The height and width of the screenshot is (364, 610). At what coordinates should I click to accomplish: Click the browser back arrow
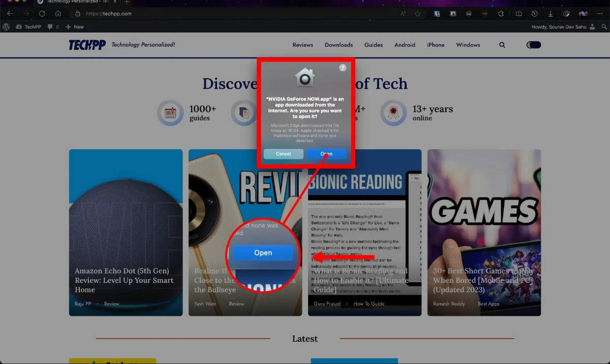tap(10, 14)
